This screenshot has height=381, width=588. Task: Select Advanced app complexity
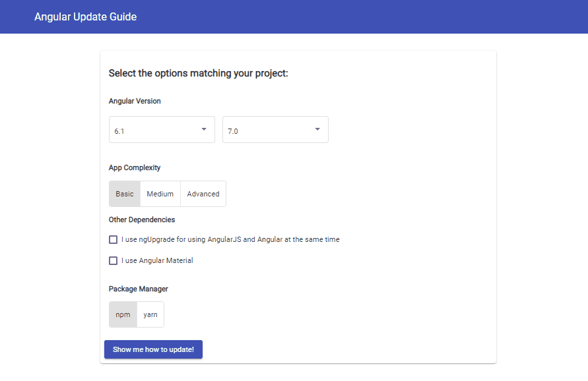pyautogui.click(x=203, y=194)
